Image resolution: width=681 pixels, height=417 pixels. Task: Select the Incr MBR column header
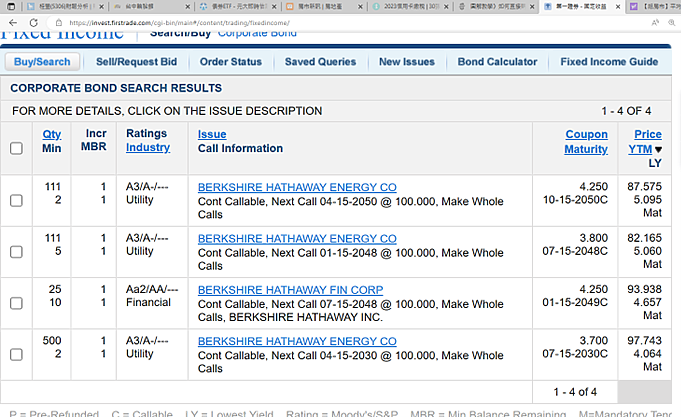point(94,140)
